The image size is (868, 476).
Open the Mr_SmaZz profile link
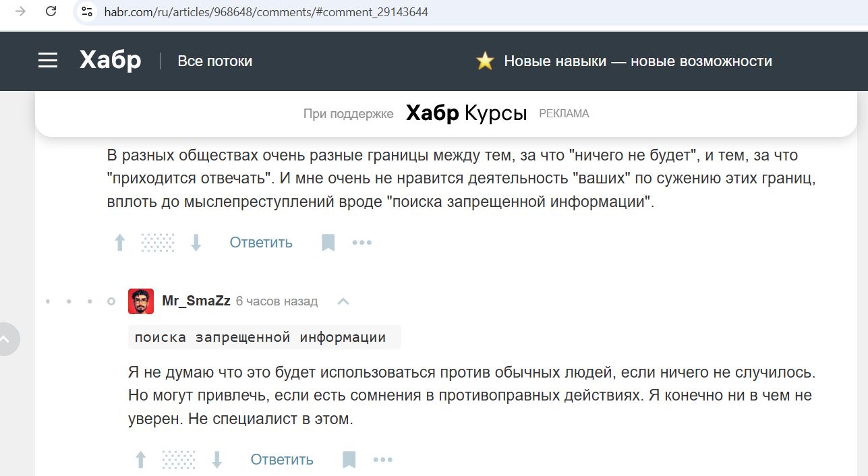pyautogui.click(x=196, y=301)
